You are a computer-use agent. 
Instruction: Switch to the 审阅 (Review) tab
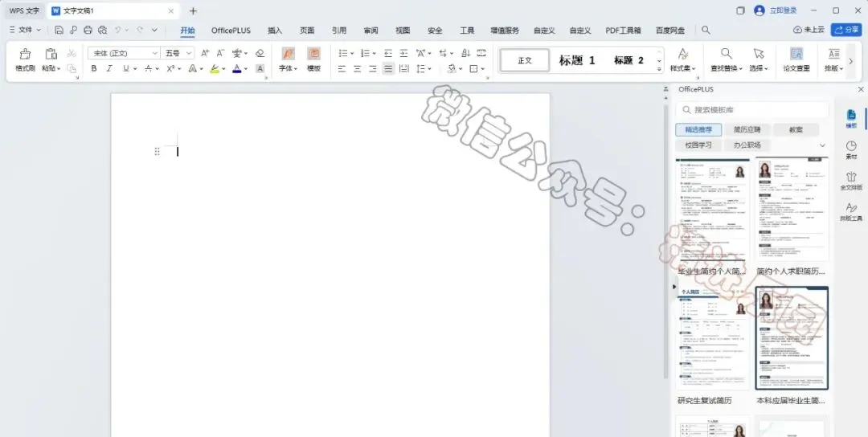[371, 31]
